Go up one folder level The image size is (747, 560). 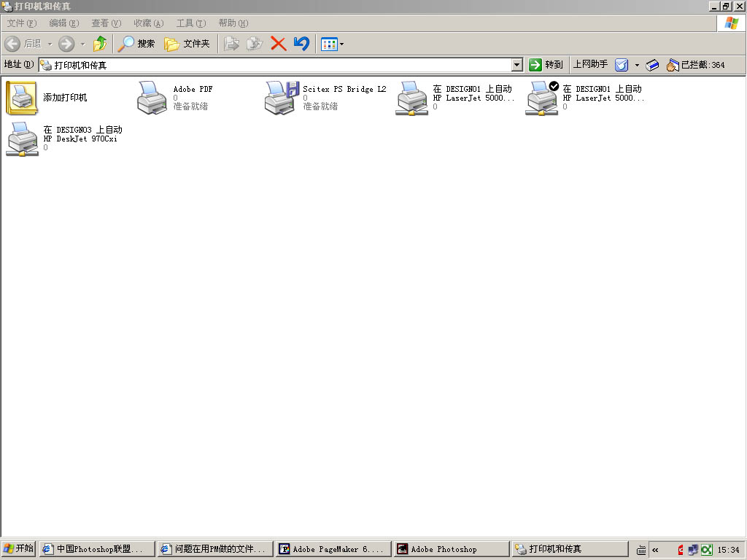coord(100,44)
